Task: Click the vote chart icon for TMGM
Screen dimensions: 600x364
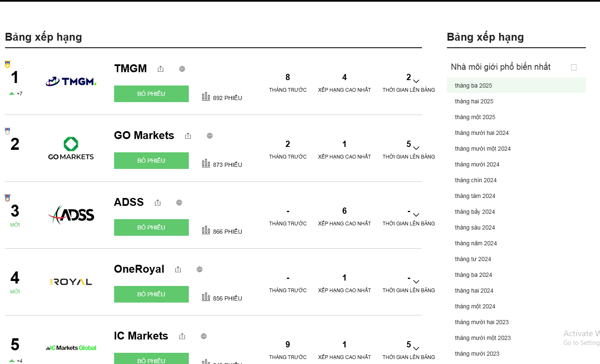Action: coord(206,96)
